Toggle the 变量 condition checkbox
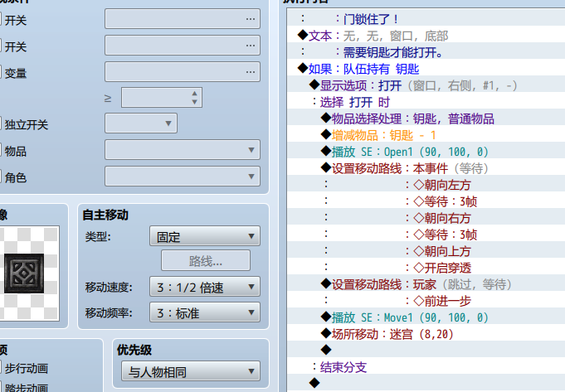 click(x=0, y=73)
